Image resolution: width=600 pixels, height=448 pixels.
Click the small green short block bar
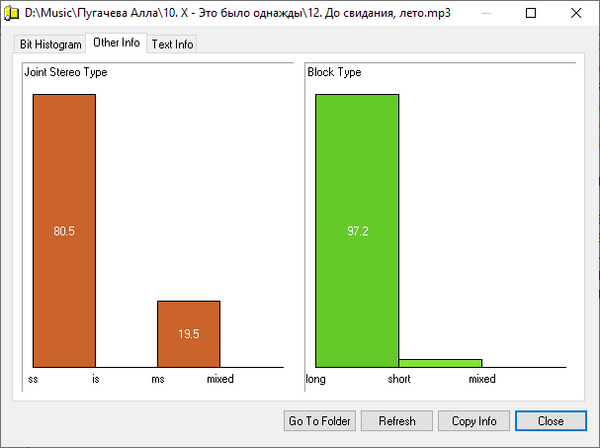[440, 362]
